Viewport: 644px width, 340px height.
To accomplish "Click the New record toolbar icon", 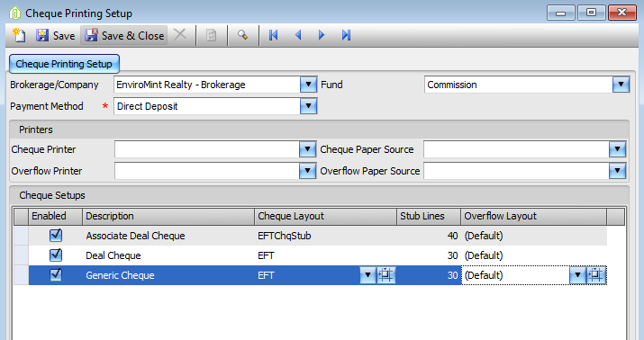I will tap(19, 35).
